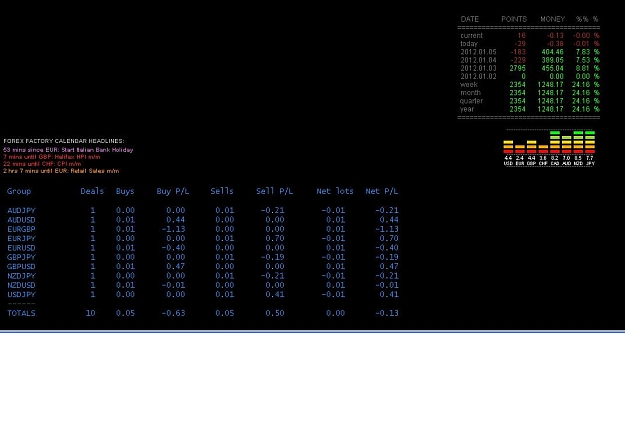Click the GBP strength meter bar
625x422 pixels.
click(x=531, y=147)
